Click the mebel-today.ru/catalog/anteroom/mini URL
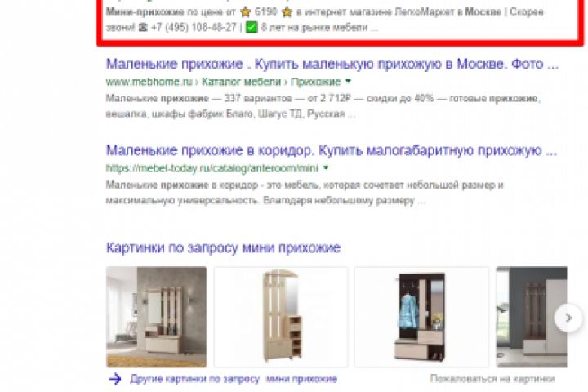588x392 pixels. (x=212, y=168)
